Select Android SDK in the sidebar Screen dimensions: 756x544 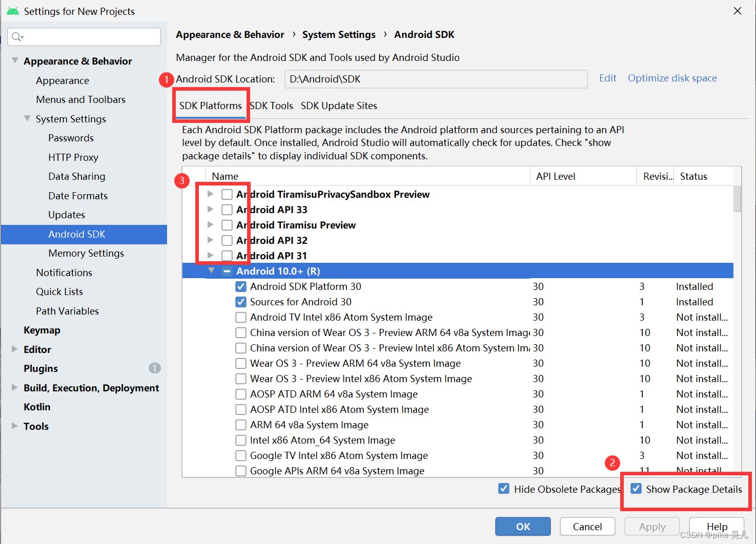pyautogui.click(x=84, y=234)
